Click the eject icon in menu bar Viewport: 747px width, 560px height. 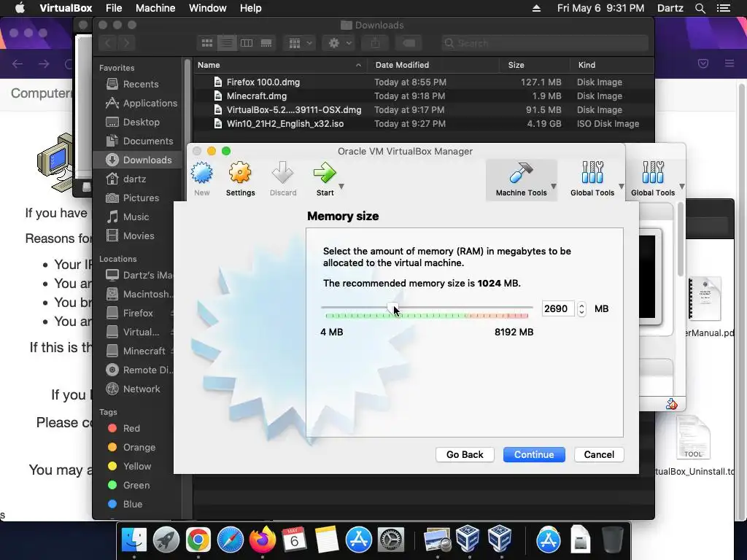536,8
